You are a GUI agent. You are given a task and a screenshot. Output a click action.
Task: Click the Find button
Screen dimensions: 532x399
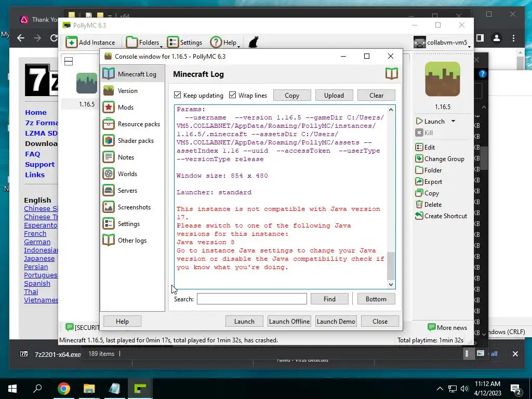(329, 299)
